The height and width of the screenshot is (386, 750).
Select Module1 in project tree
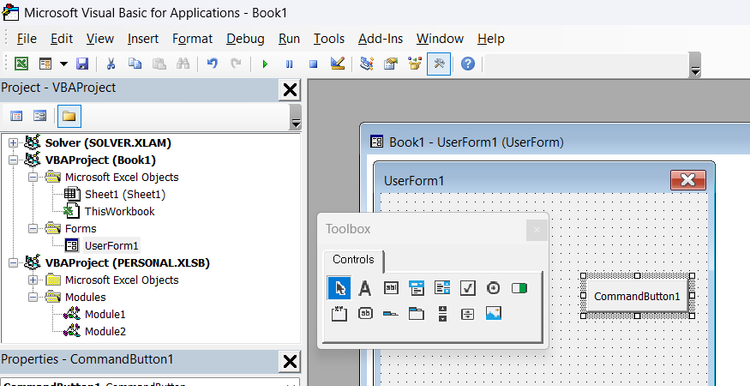[x=105, y=315]
